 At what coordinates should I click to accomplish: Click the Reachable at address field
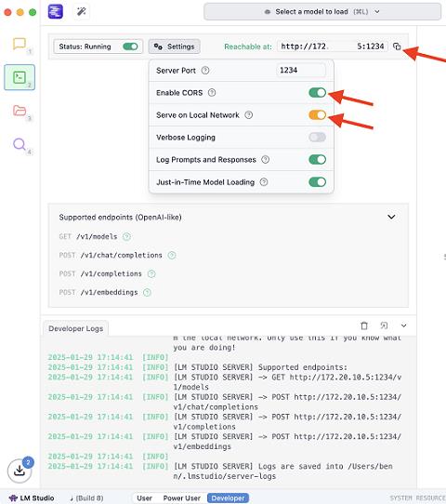coord(333,46)
